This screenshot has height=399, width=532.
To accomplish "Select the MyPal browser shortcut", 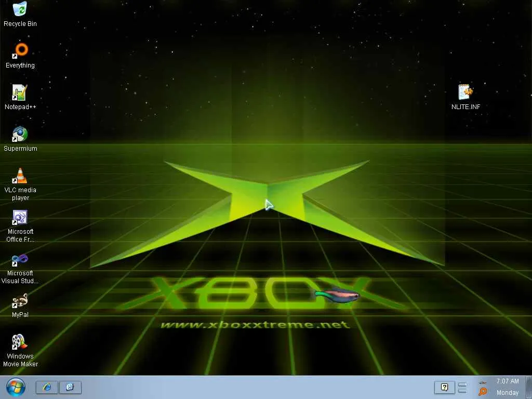I will click(20, 305).
